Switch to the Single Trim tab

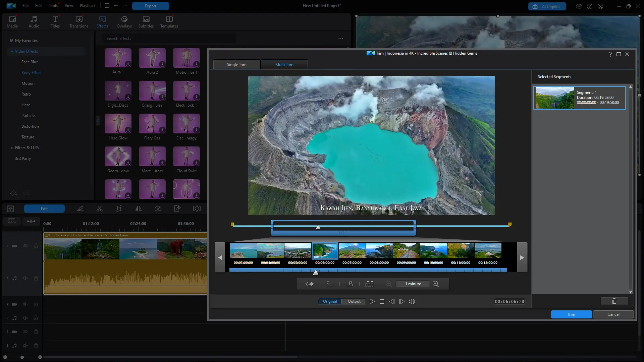236,65
